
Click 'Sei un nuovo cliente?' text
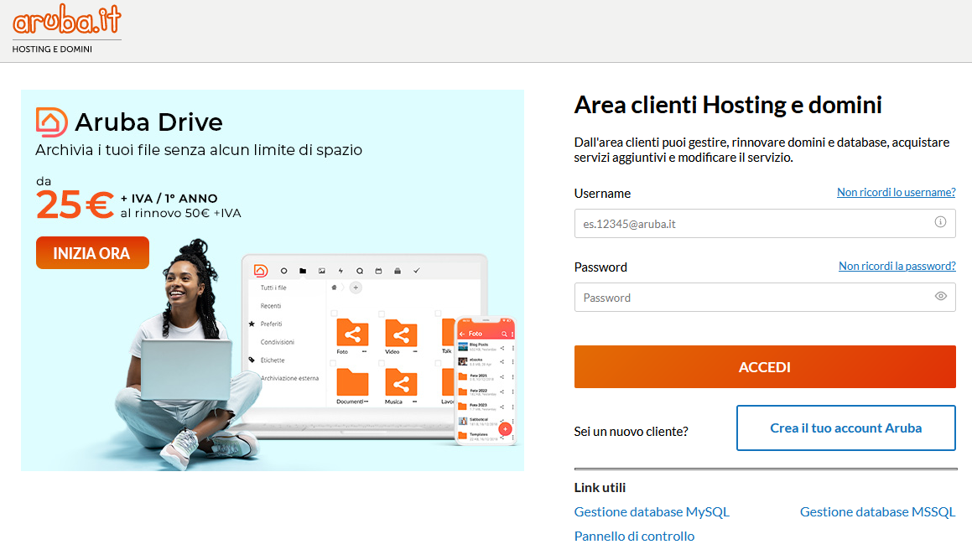click(631, 431)
